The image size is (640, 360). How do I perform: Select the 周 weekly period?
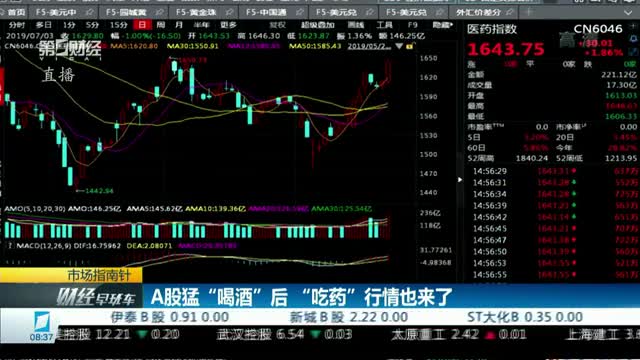[x=161, y=25]
